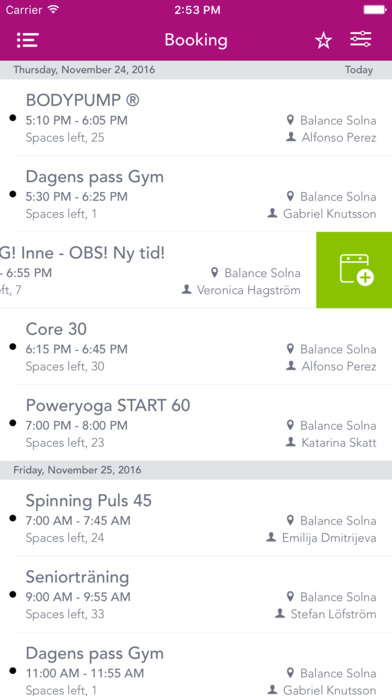
Task: Tap person icon next to Katarina Skatt
Action: coord(291,442)
